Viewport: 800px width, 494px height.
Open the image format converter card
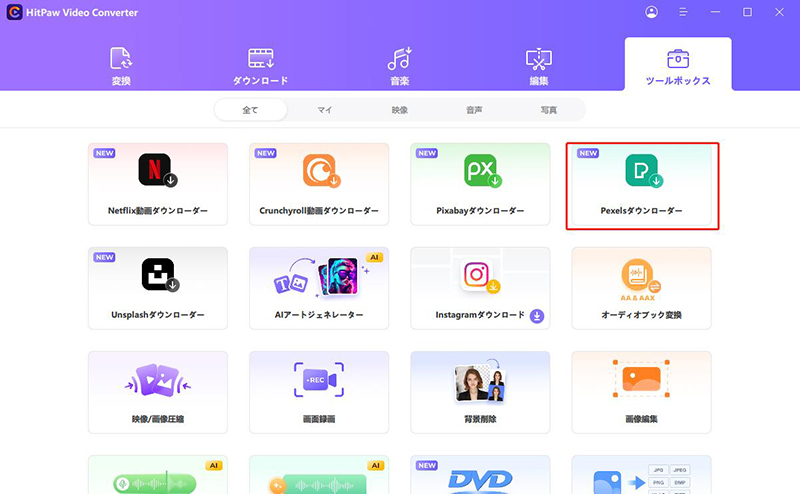pyautogui.click(x=641, y=475)
